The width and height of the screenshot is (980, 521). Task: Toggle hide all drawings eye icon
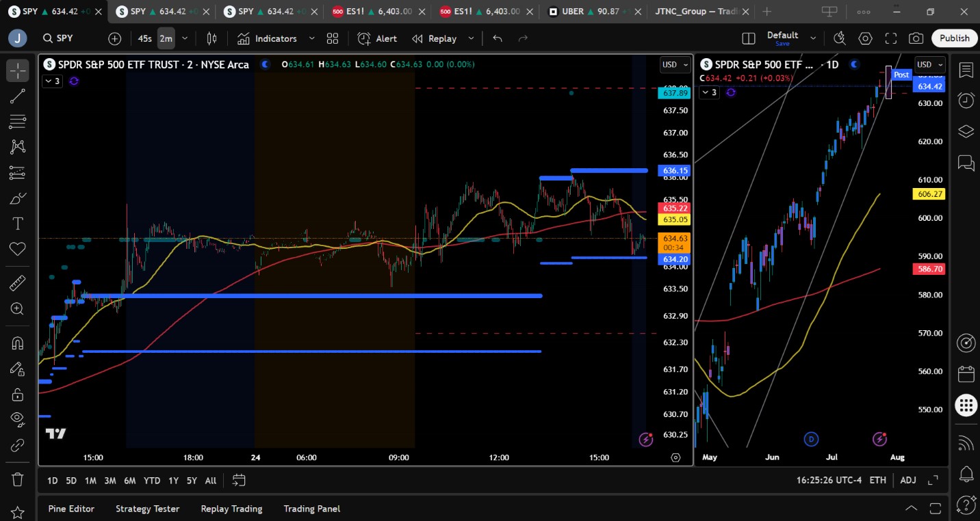click(18, 420)
